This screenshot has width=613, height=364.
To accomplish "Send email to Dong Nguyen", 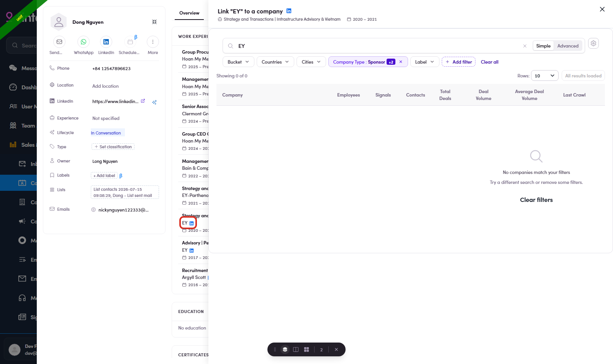I will pyautogui.click(x=59, y=42).
